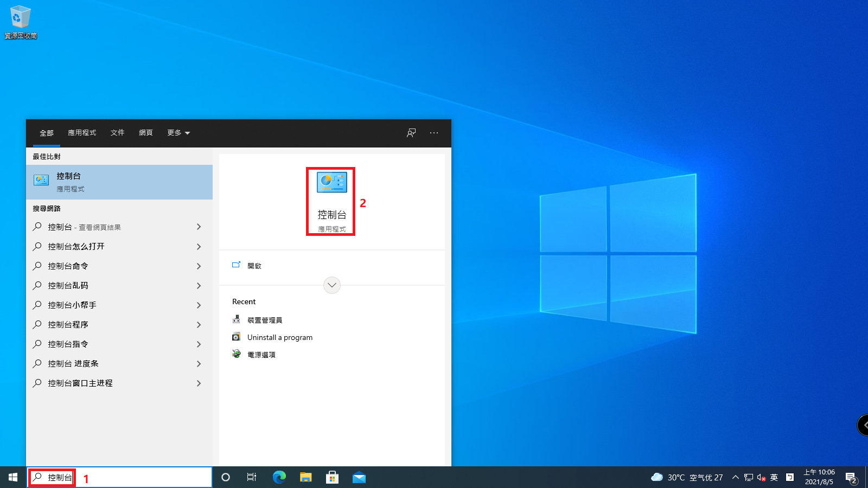Click the search box containing 控制台
Image resolution: width=868 pixels, height=488 pixels.
(119, 477)
